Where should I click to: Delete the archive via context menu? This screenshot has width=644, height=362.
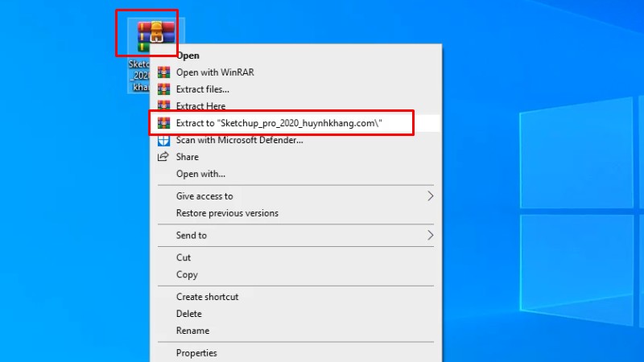[189, 314]
